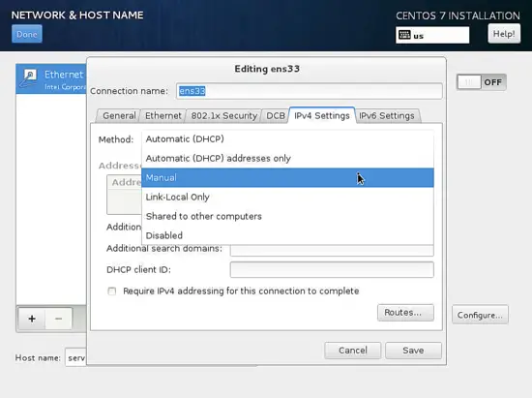Image resolution: width=532 pixels, height=398 pixels.
Task: Save the ens33 connection settings
Action: point(413,351)
